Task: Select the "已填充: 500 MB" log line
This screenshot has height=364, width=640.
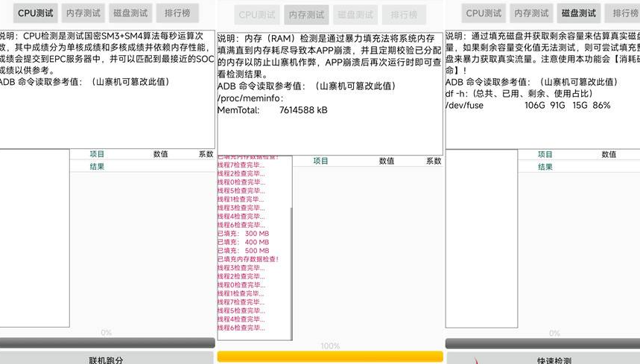Action: pos(244,251)
